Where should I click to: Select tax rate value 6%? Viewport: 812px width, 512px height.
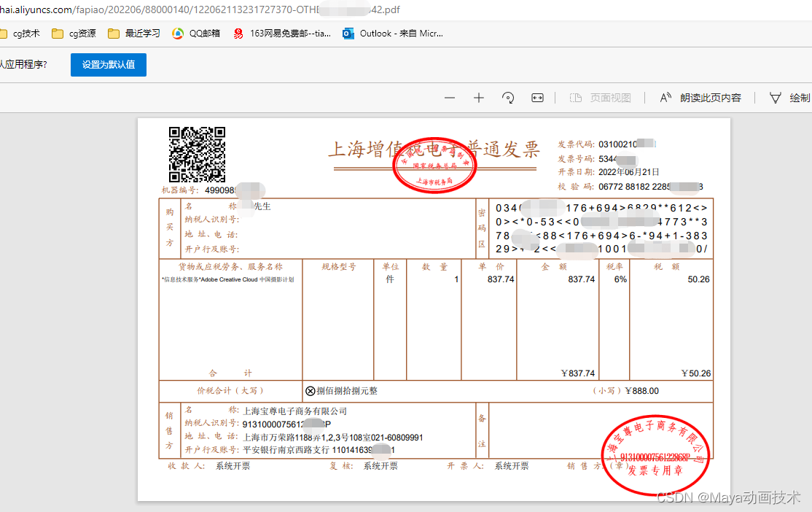(x=620, y=279)
